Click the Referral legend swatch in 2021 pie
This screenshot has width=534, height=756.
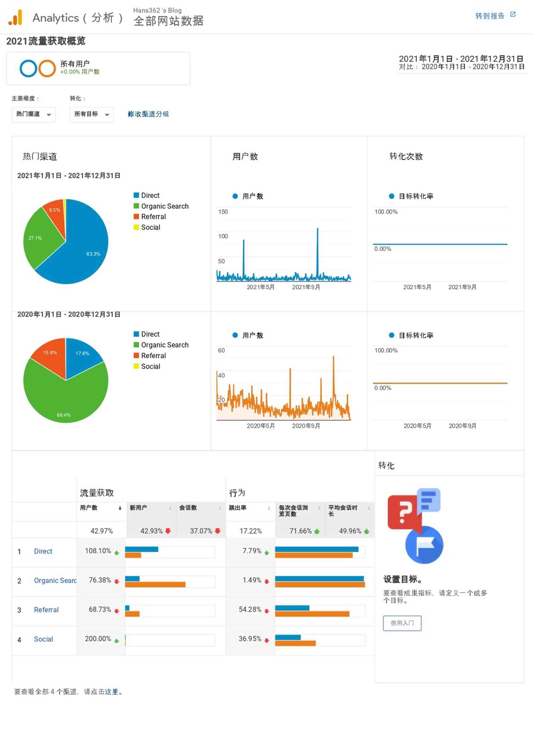click(136, 216)
